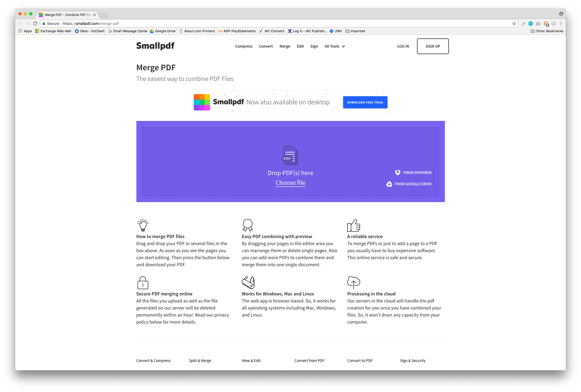This screenshot has width=581, height=392.
Task: Click the address bar URL field
Action: click(x=279, y=24)
